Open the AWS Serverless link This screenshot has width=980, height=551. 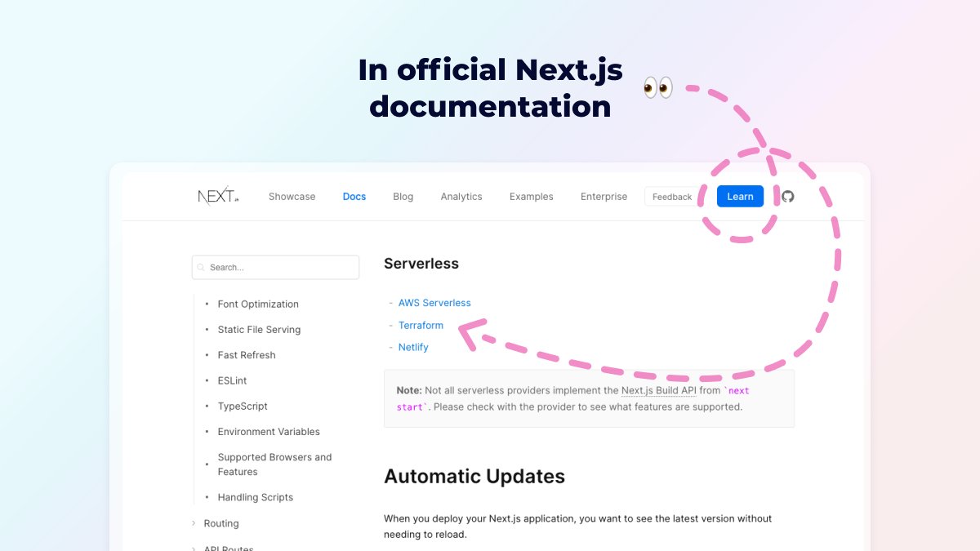(434, 303)
